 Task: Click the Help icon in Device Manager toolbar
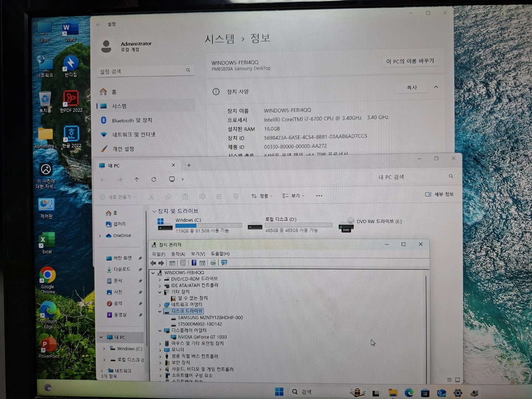[x=194, y=263]
